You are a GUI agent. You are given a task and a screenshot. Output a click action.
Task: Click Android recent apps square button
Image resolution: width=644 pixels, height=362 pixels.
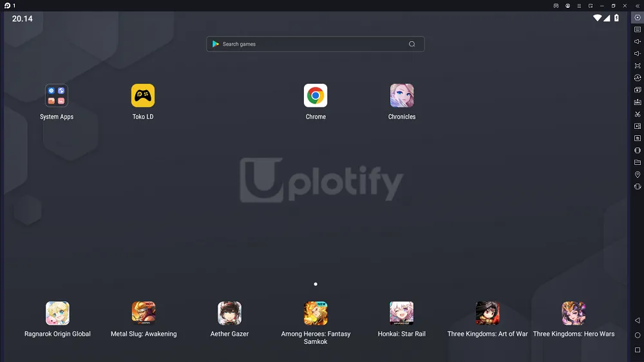point(638,350)
